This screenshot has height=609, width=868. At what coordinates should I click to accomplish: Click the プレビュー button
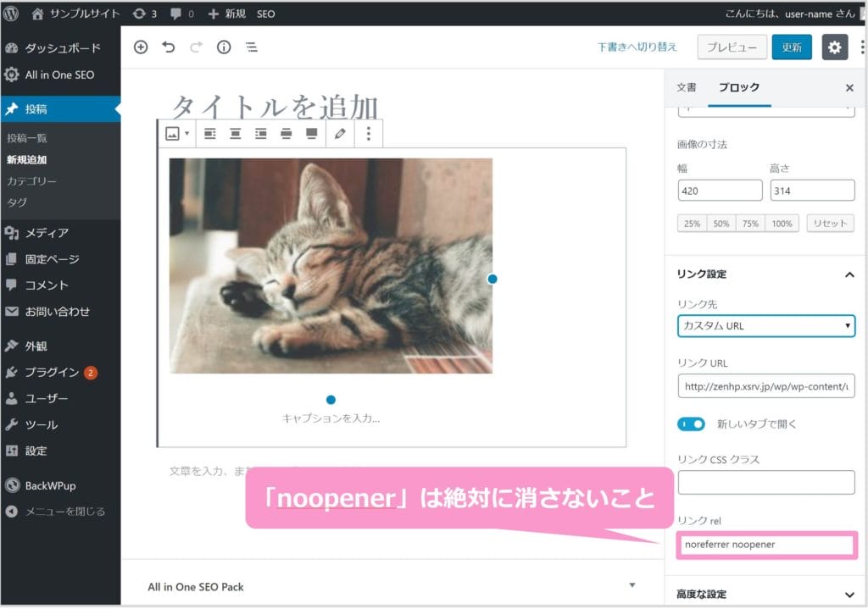(x=732, y=47)
